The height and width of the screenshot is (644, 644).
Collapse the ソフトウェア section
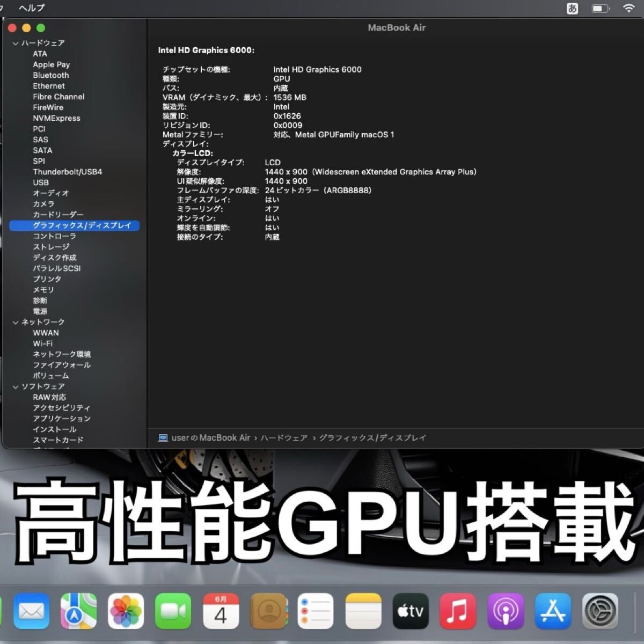(16, 387)
